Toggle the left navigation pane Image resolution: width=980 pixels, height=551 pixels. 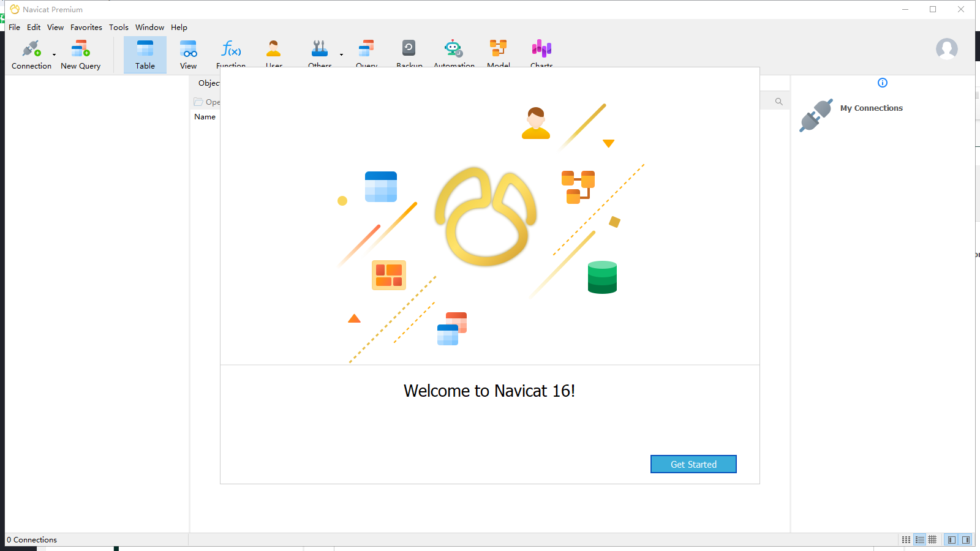[951, 539]
